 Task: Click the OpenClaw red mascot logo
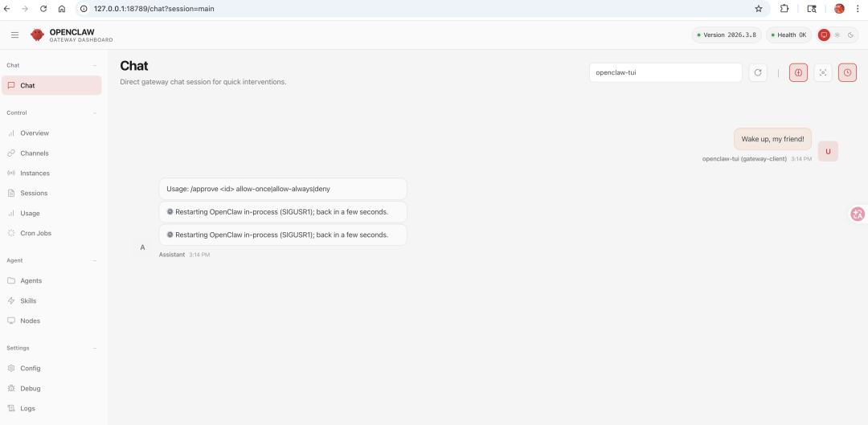point(37,35)
